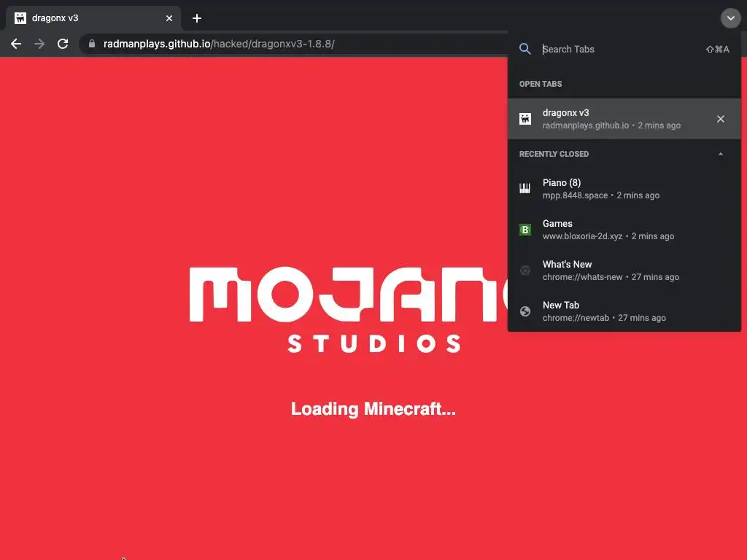
Task: Click the piano keys icon
Action: point(525,189)
